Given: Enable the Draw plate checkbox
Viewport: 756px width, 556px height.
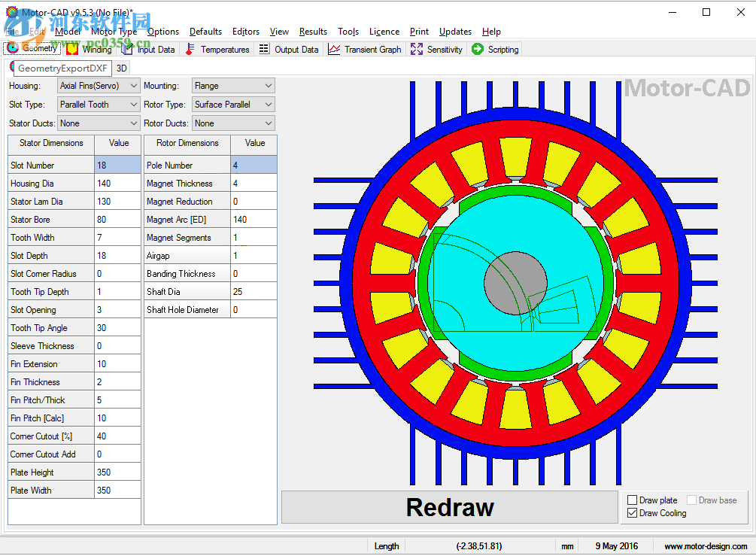Looking at the screenshot, I should (633, 499).
